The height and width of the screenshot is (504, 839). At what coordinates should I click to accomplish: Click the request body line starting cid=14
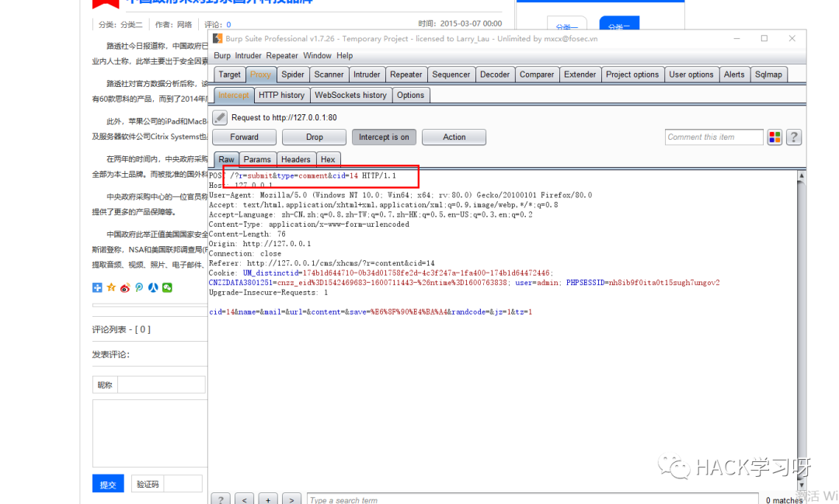point(371,312)
